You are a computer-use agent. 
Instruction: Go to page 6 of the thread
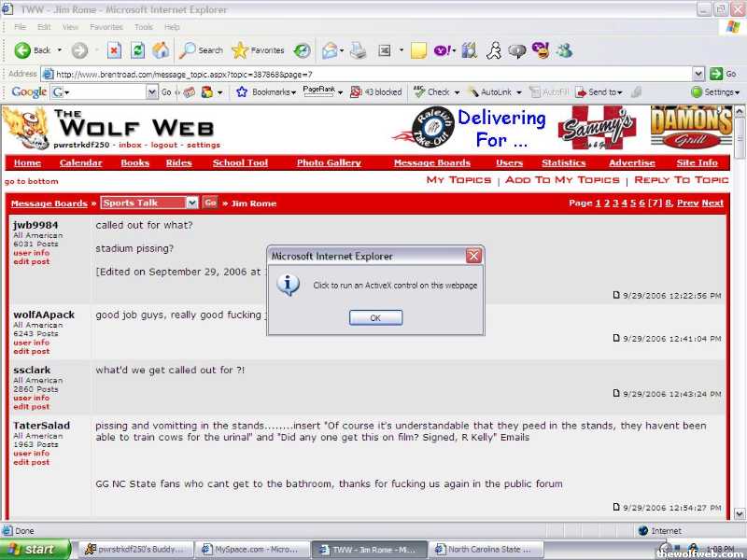coord(641,203)
